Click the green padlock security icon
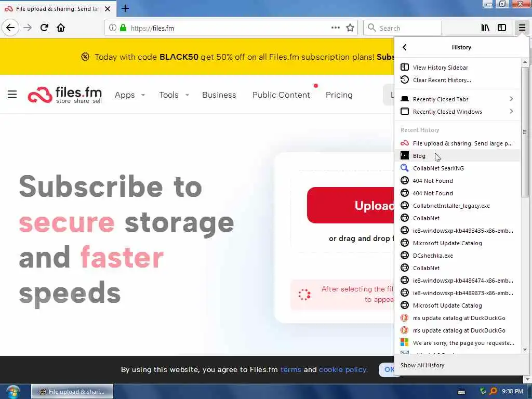The height and width of the screenshot is (399, 532). coord(123,28)
